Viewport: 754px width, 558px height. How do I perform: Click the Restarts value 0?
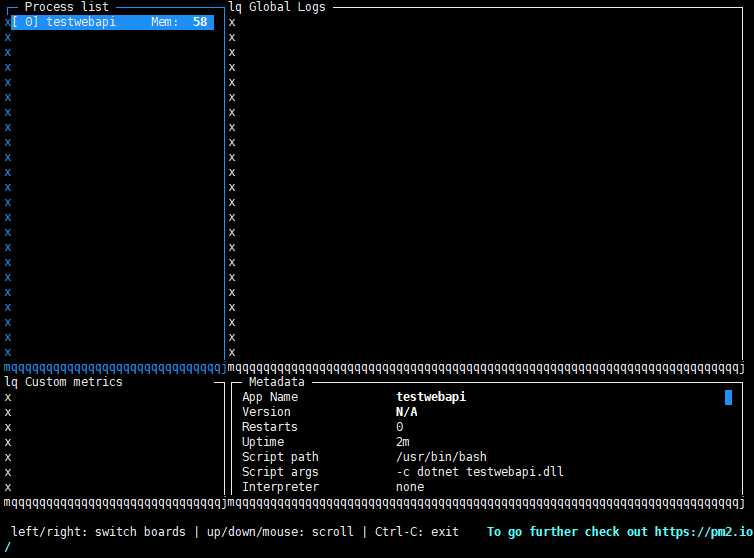tap(400, 427)
